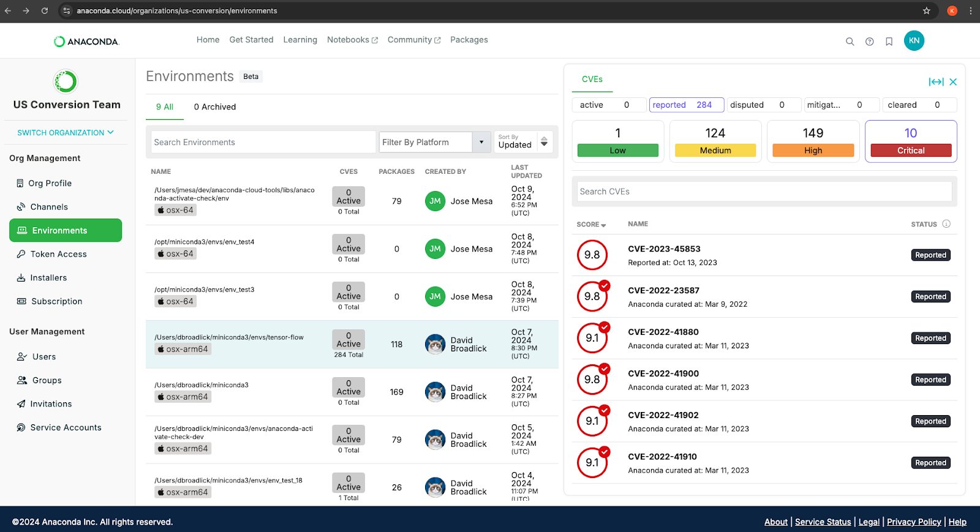Screen dimensions: 980x532
Task: Select Environments in the sidebar
Action: (x=66, y=230)
